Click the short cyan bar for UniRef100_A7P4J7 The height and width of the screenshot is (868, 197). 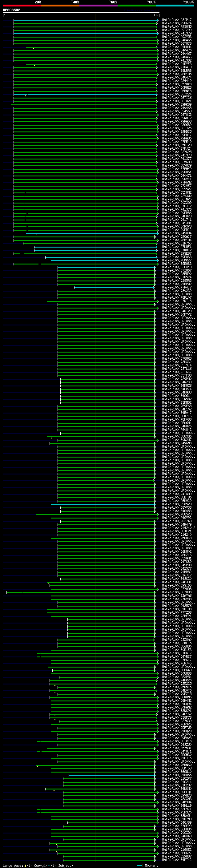(x=115, y=287)
